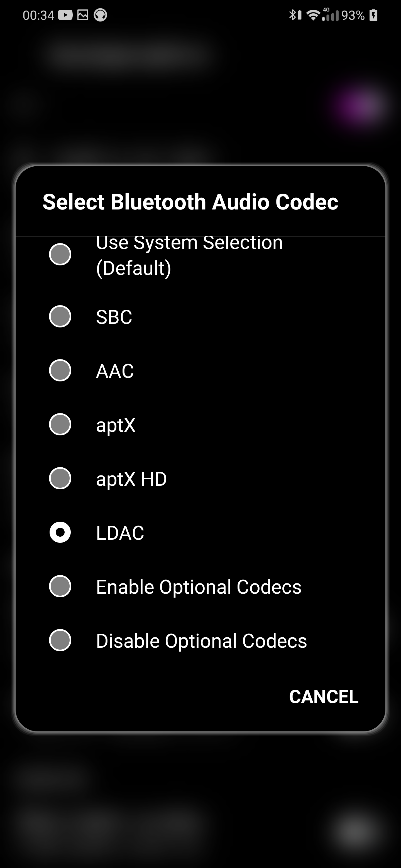The image size is (401, 868).
Task: Tap the headphones notification icon
Action: coord(100,15)
